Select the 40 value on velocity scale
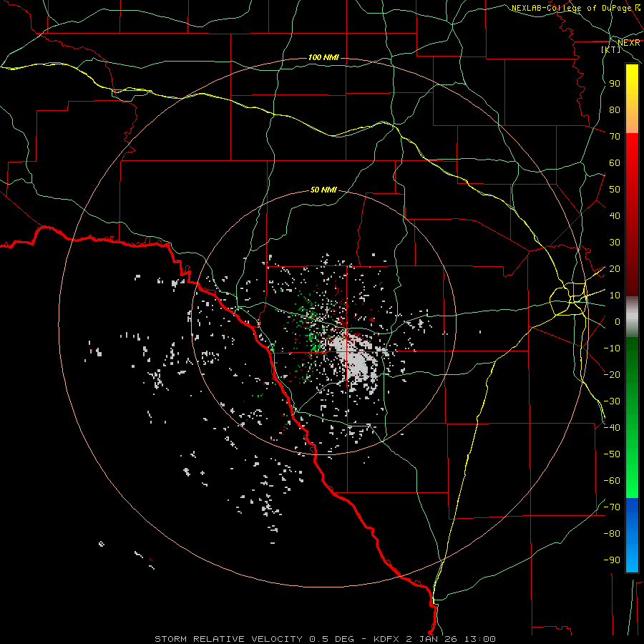The width and height of the screenshot is (644, 644). pyautogui.click(x=615, y=215)
